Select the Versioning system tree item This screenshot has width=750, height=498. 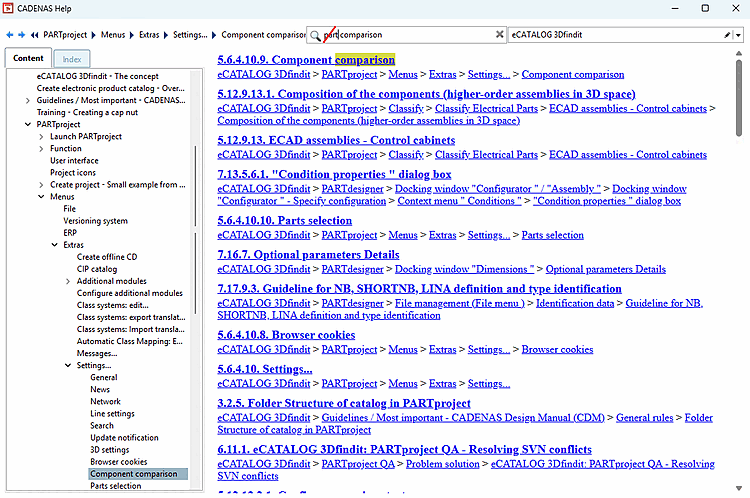pos(95,221)
